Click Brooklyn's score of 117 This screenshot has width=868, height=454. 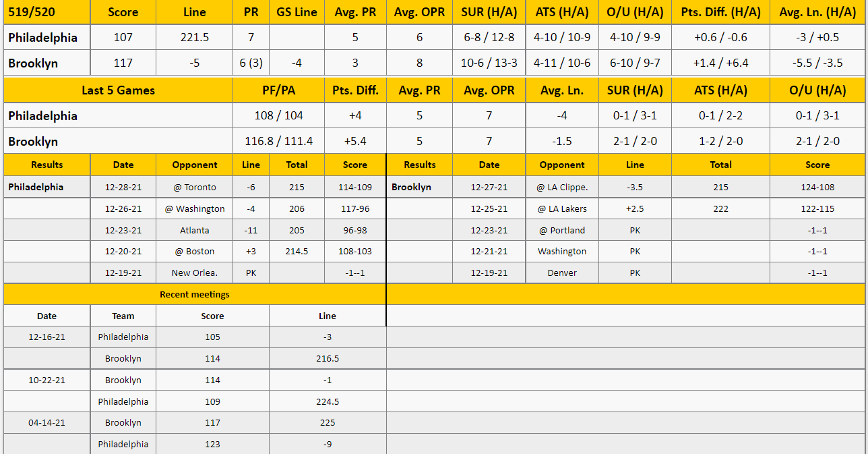click(123, 63)
